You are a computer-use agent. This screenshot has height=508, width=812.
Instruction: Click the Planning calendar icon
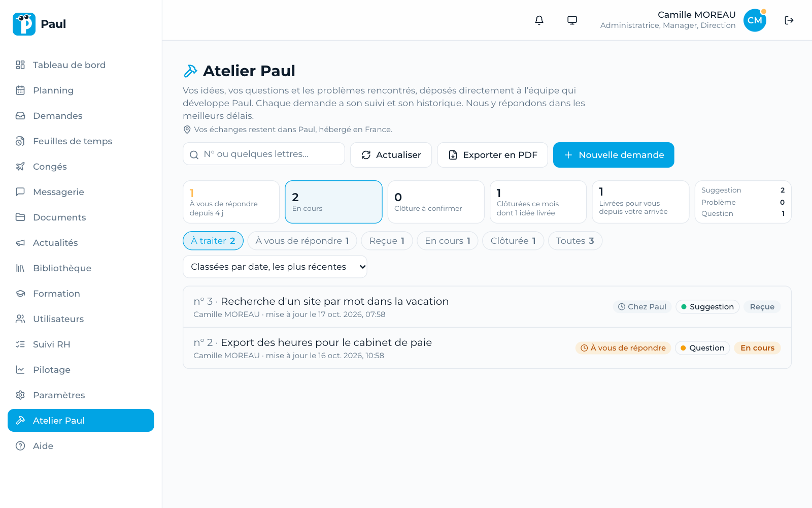(x=20, y=90)
